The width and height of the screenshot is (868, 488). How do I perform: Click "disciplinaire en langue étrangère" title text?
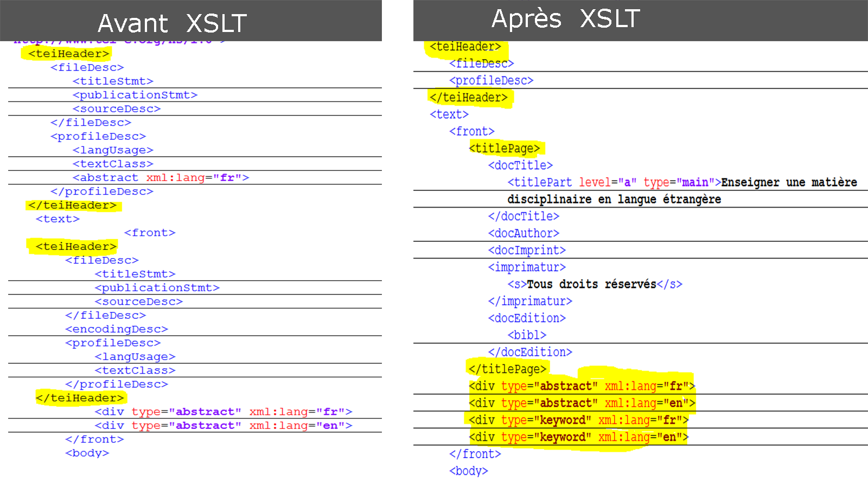(614, 200)
